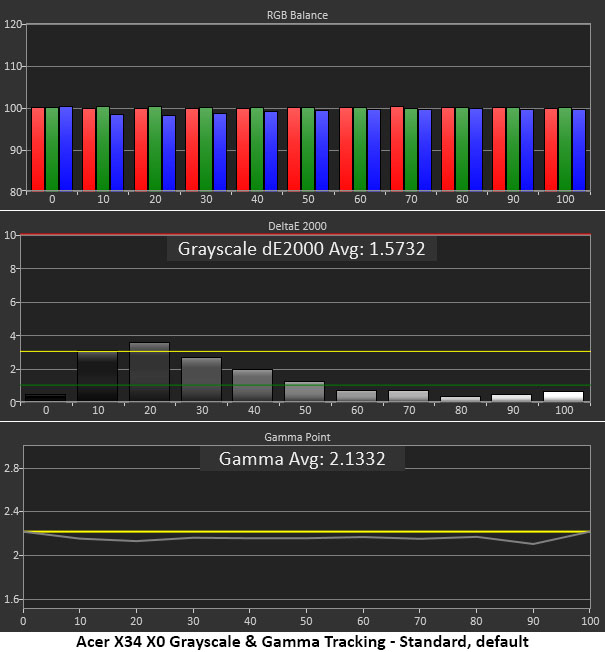Click the 6 label on DeltaE y-axis
Viewport: 605px width, 652px height.
[x=13, y=302]
